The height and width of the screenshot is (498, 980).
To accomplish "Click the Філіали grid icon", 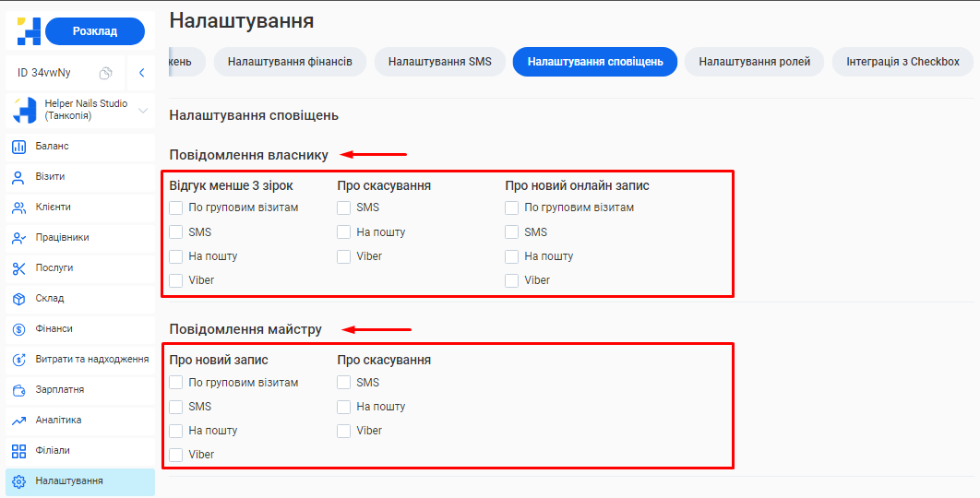I will point(18,451).
